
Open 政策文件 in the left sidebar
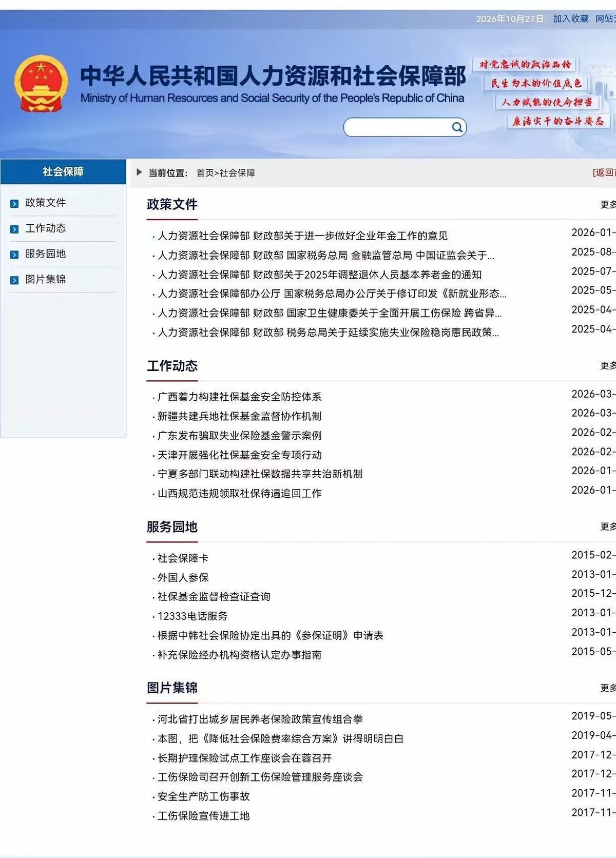(46, 203)
